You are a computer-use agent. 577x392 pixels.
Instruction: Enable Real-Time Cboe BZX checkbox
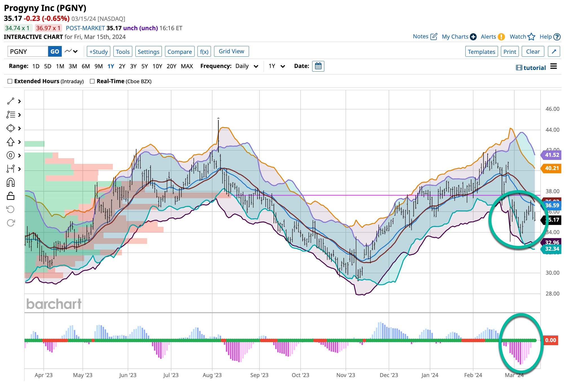click(92, 81)
